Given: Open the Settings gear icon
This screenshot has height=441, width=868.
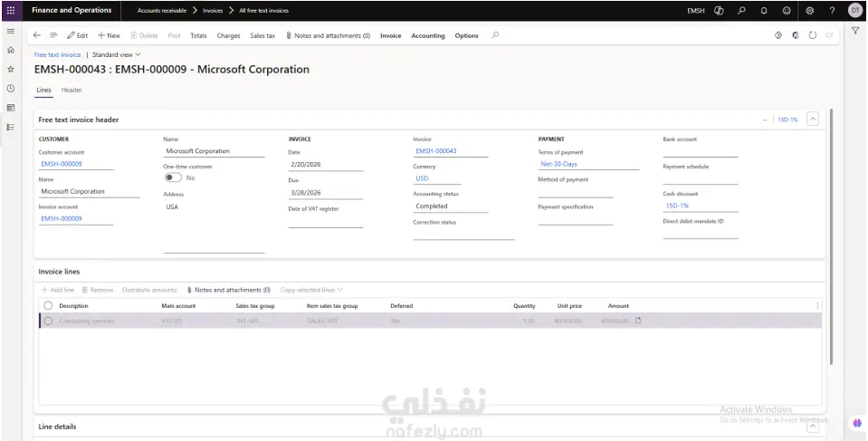Looking at the screenshot, I should click(x=809, y=11).
